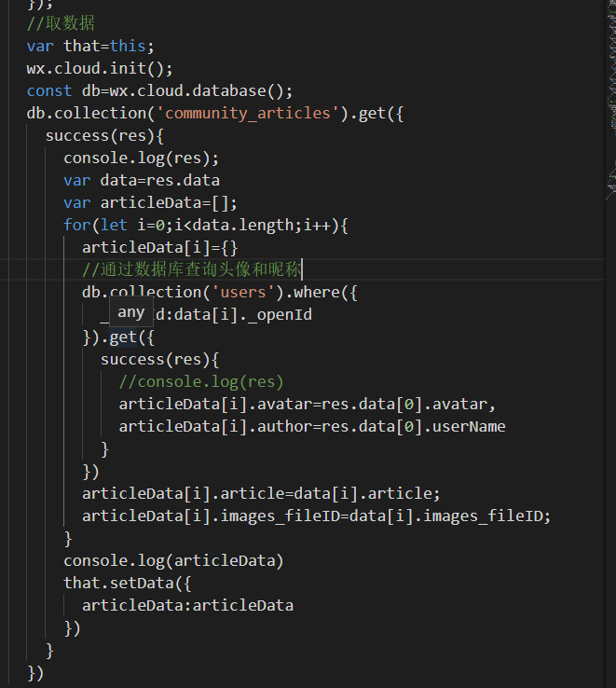Click the "var data=res.data" line

pos(141,180)
